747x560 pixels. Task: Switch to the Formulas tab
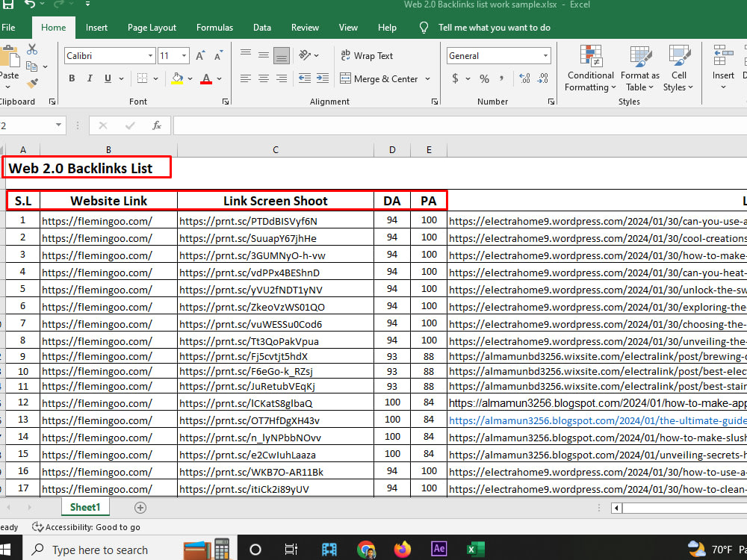click(x=215, y=28)
